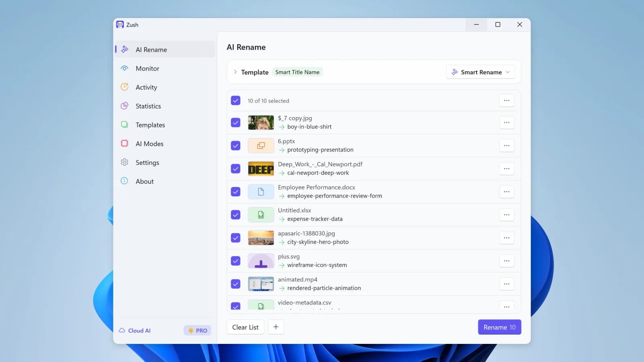
Task: Uncheck the plus.svg checkbox
Action: [235, 261]
